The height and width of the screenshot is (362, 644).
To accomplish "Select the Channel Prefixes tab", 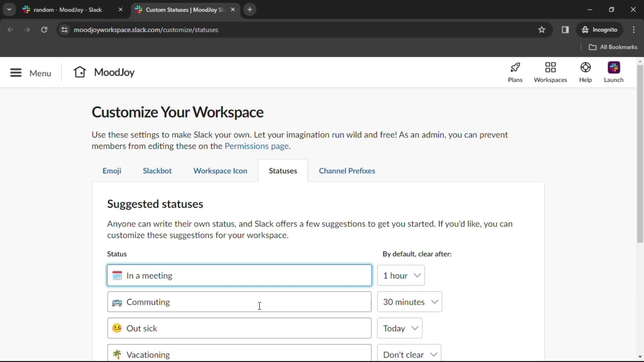I will [x=347, y=171].
